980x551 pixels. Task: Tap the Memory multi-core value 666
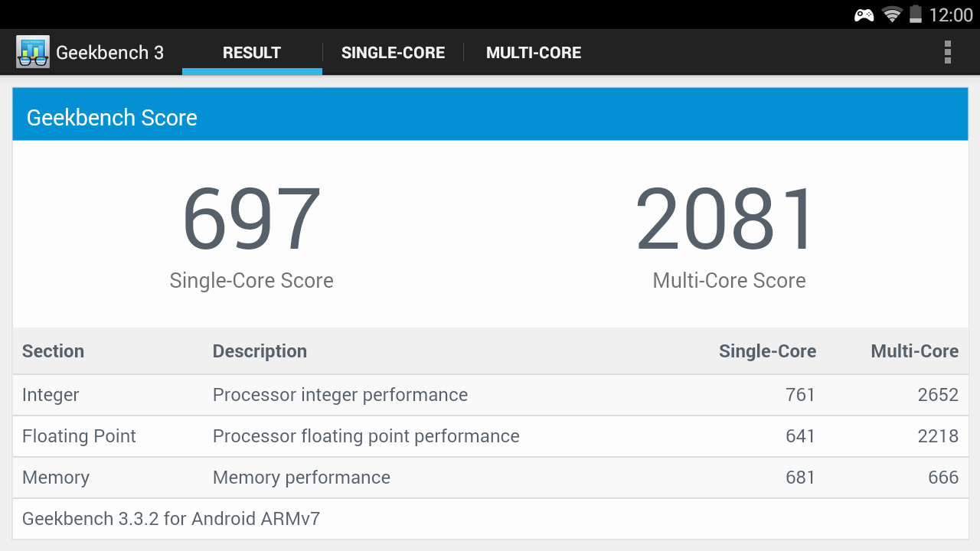click(943, 478)
